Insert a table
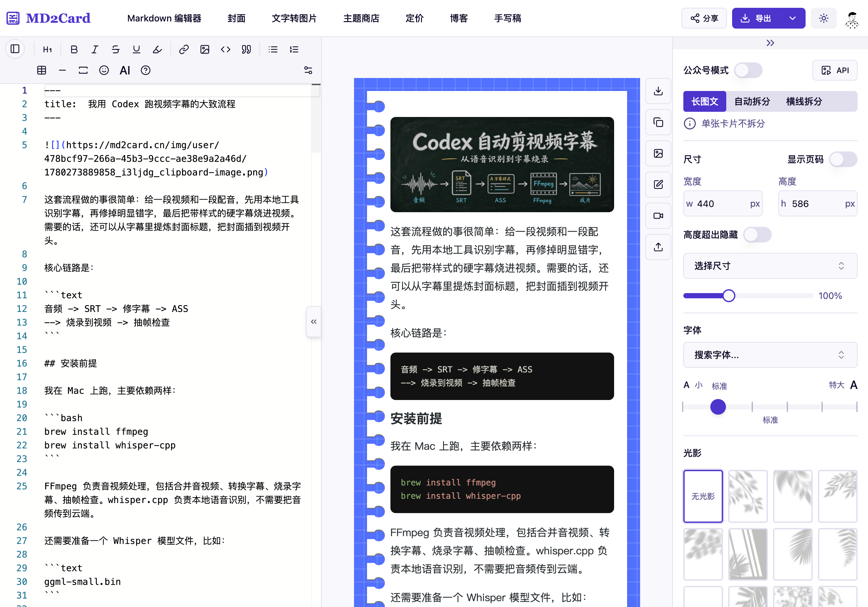868x607 pixels. tap(42, 70)
